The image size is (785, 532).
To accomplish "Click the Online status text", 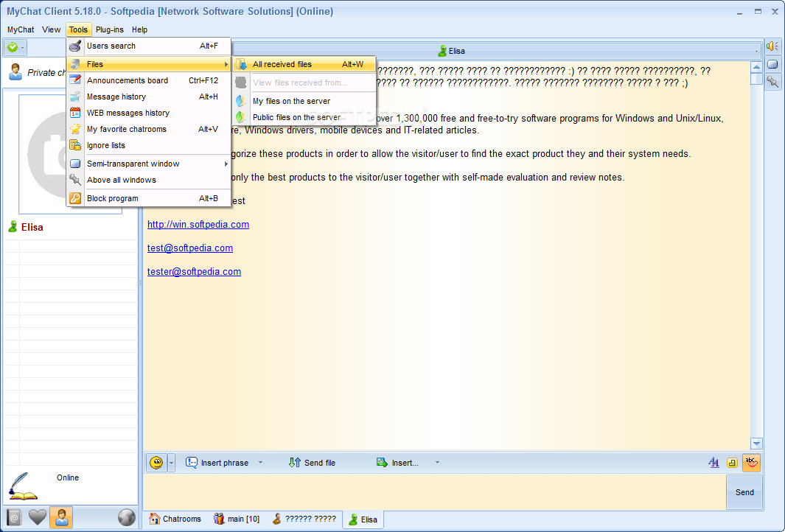I will pyautogui.click(x=68, y=477).
